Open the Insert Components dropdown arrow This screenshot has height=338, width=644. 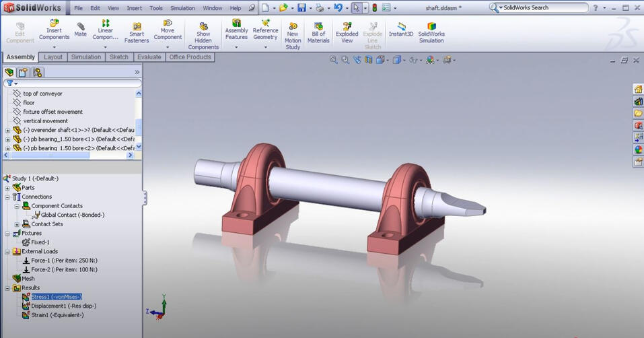(54, 47)
